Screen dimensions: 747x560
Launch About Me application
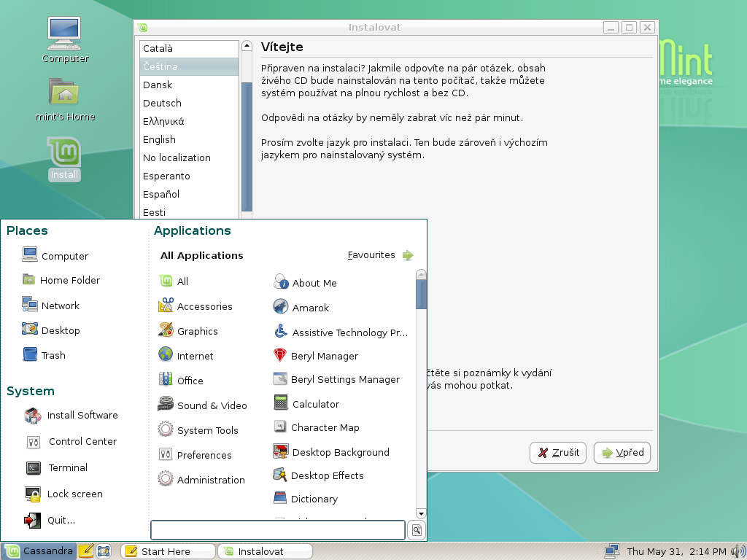[305, 283]
